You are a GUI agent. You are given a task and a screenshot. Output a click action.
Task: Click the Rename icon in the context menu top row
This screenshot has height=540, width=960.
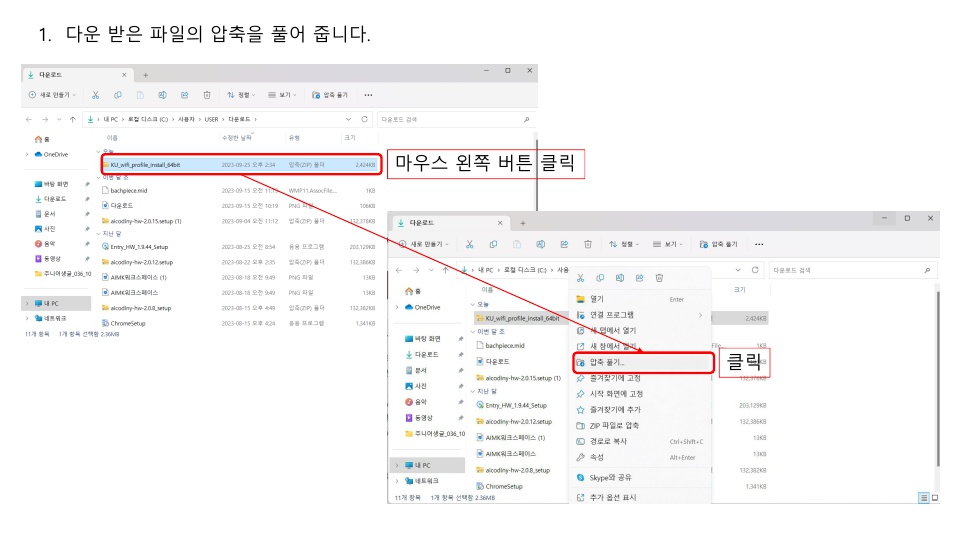[x=620, y=278]
